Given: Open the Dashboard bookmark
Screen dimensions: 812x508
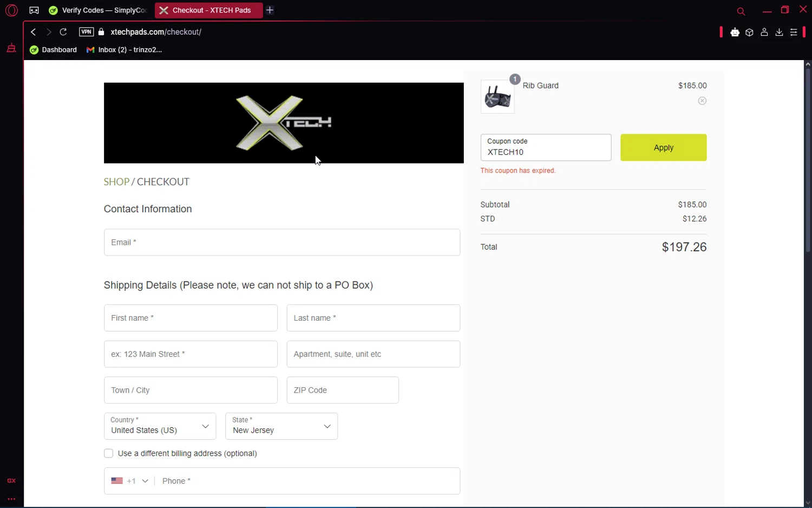Looking at the screenshot, I should (x=54, y=50).
